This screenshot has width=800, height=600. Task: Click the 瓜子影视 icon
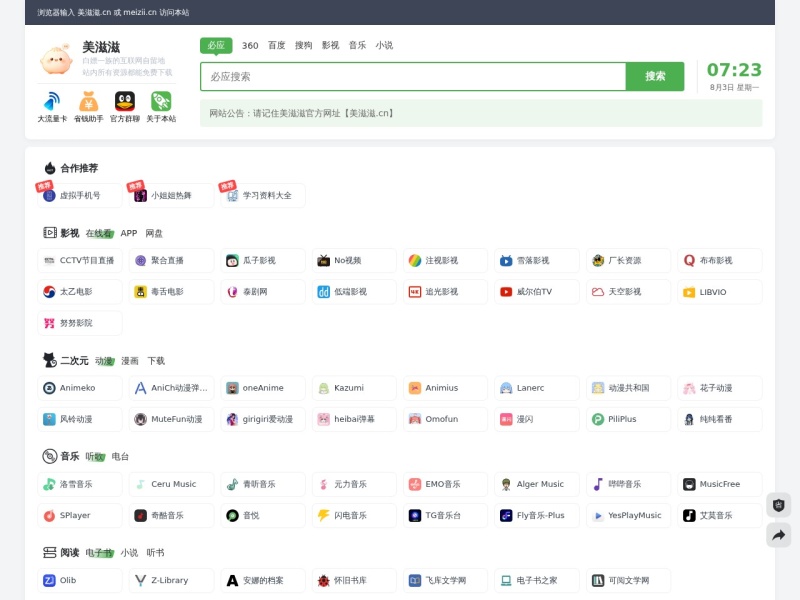(x=232, y=261)
